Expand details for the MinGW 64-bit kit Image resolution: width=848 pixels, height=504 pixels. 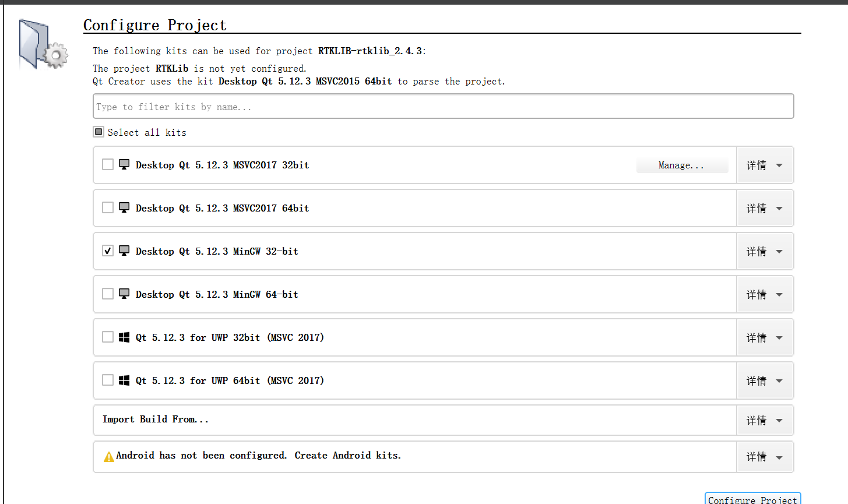tap(765, 294)
